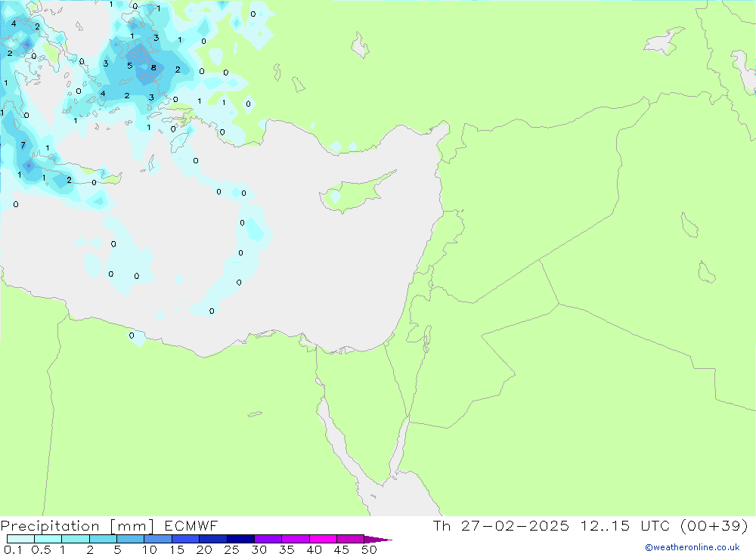The height and width of the screenshot is (554, 756).
Task: Click the '50' legend scale label
Action: 369,549
